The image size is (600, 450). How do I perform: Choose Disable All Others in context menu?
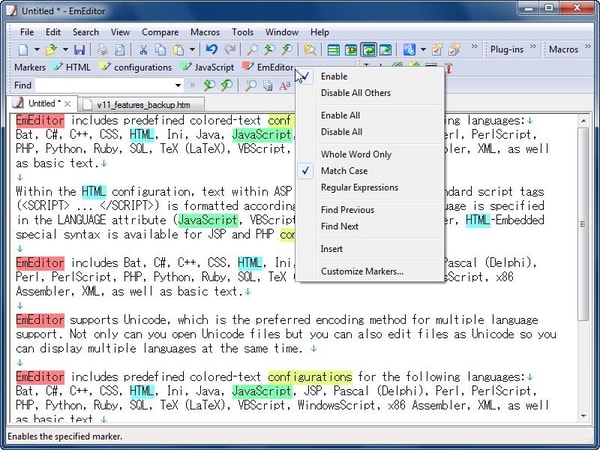point(370,93)
